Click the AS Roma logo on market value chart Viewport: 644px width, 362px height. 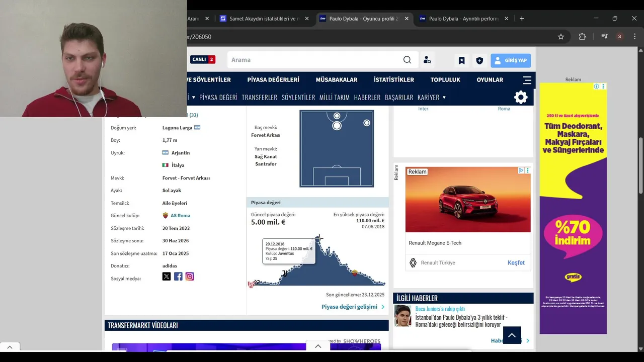pos(355,273)
